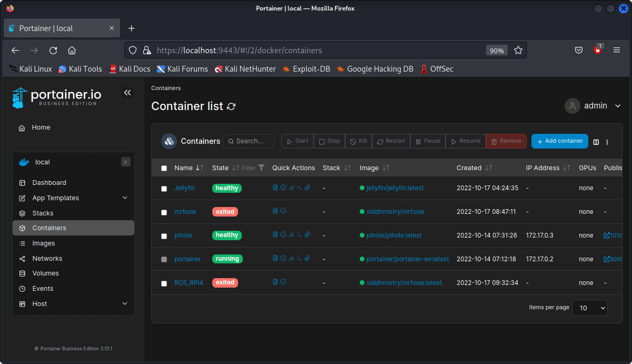Open attach icon for Jellyfin container
This screenshot has width=632, height=364.
tap(308, 188)
